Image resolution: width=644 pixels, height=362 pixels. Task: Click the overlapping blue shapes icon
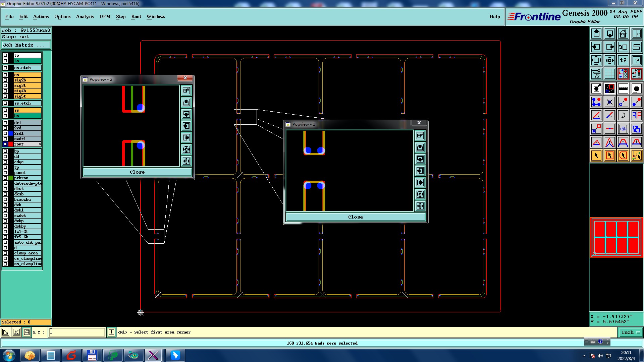[x=636, y=129]
